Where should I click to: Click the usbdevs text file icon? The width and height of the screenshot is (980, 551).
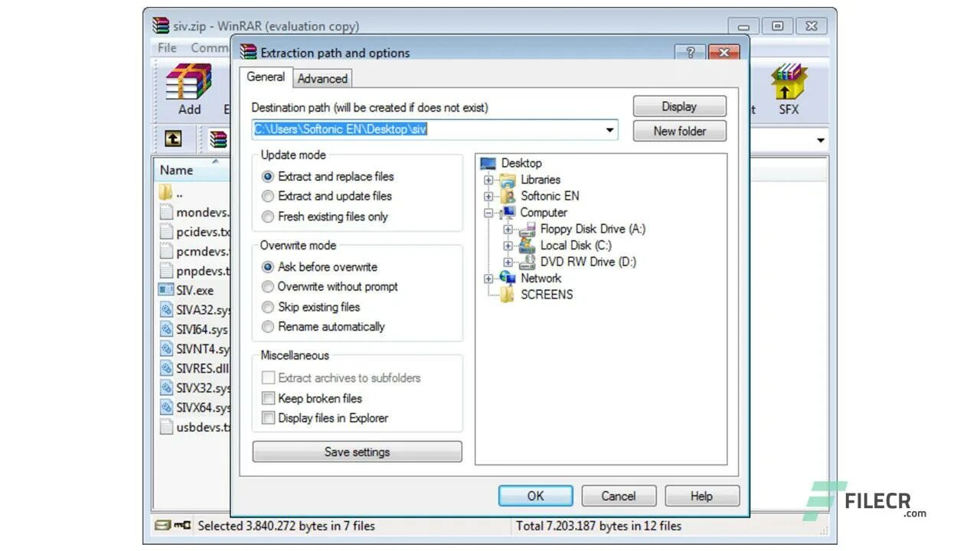(x=165, y=427)
